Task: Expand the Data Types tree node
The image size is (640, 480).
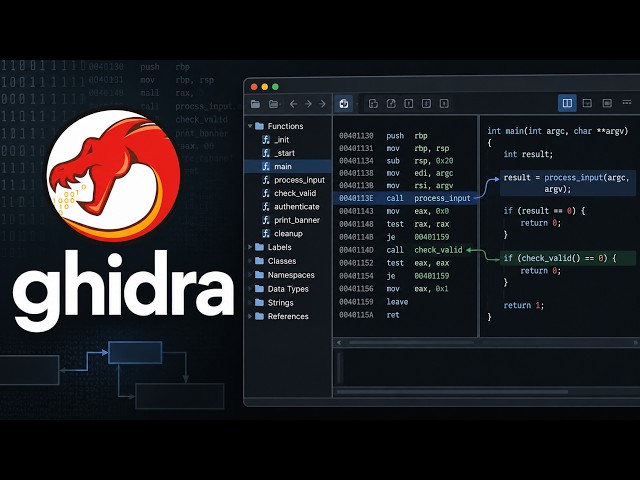Action: click(250, 289)
